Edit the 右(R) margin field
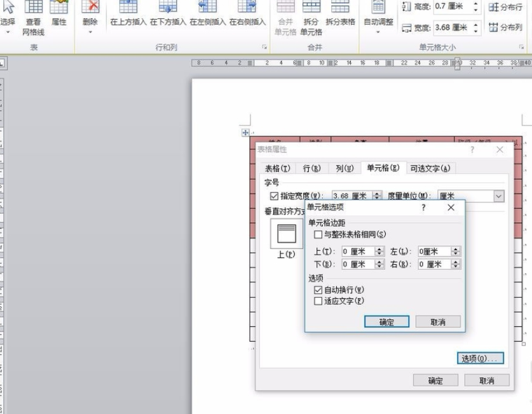 pyautogui.click(x=435, y=264)
